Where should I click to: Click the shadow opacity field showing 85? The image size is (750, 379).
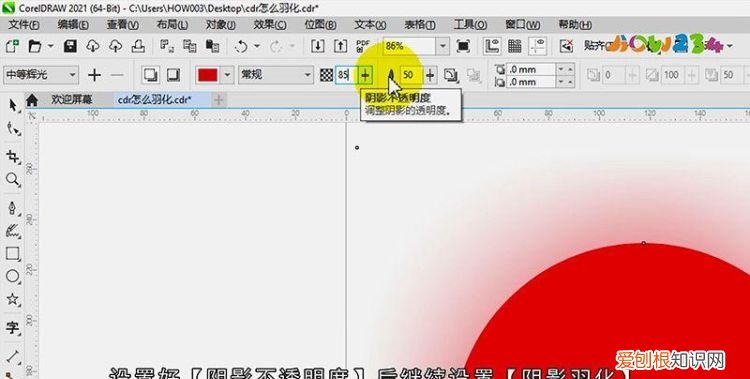click(x=347, y=75)
